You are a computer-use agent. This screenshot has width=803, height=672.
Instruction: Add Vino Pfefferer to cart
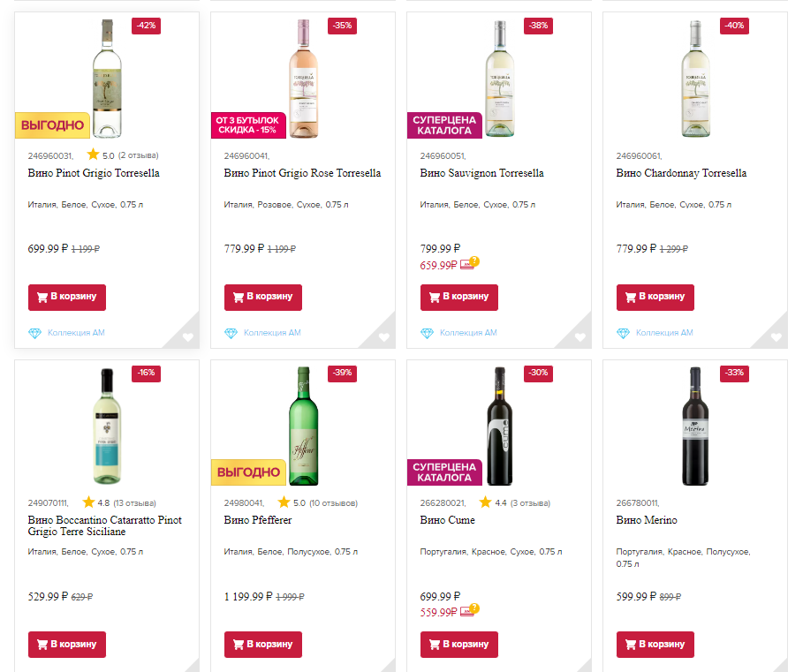(x=263, y=644)
